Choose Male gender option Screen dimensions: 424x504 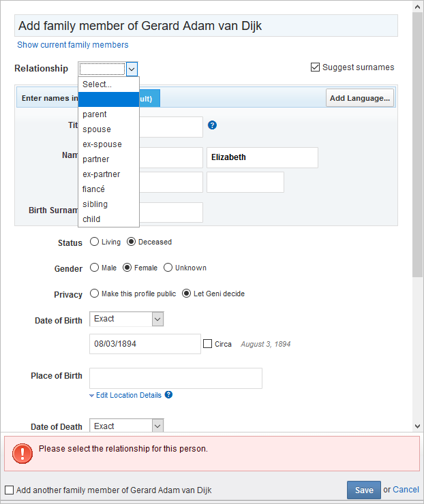click(x=95, y=268)
